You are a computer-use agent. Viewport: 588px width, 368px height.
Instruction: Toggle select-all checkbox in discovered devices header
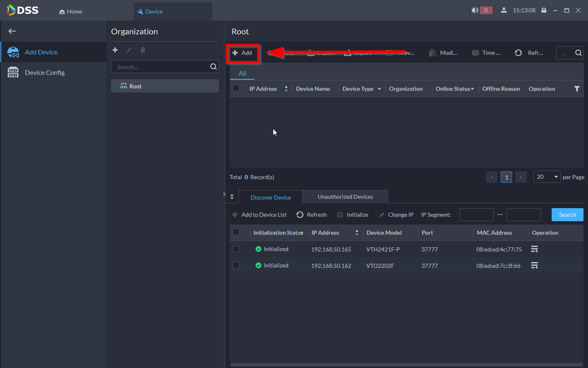(236, 232)
